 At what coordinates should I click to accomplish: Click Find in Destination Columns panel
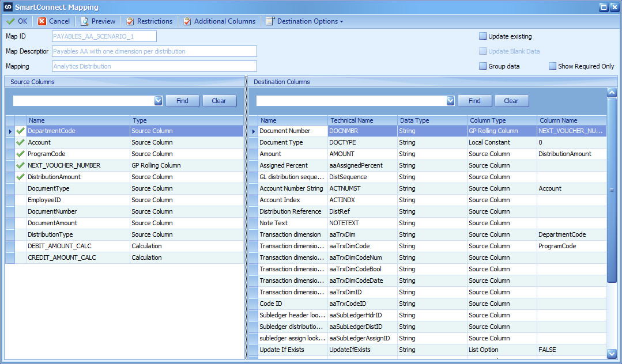point(475,101)
